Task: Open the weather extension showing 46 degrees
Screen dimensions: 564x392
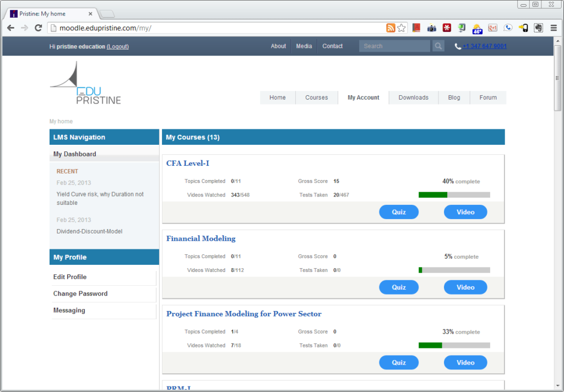Action: click(x=477, y=28)
